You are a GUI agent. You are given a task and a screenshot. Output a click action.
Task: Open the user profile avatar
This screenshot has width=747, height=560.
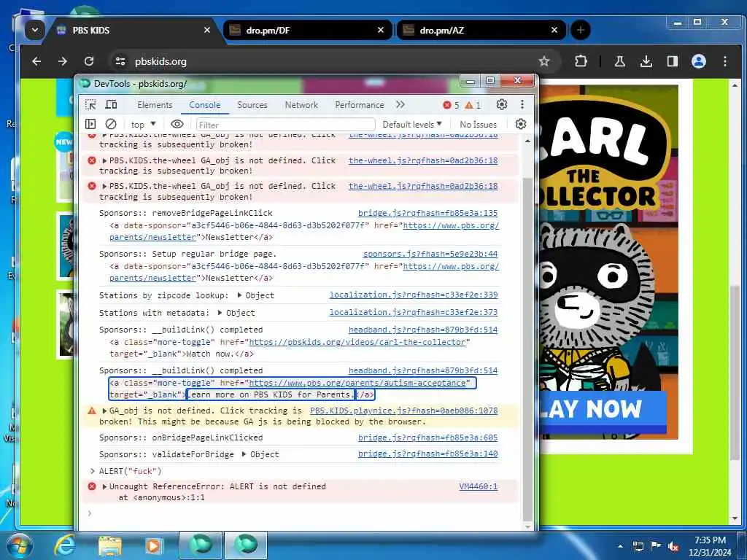pos(698,61)
